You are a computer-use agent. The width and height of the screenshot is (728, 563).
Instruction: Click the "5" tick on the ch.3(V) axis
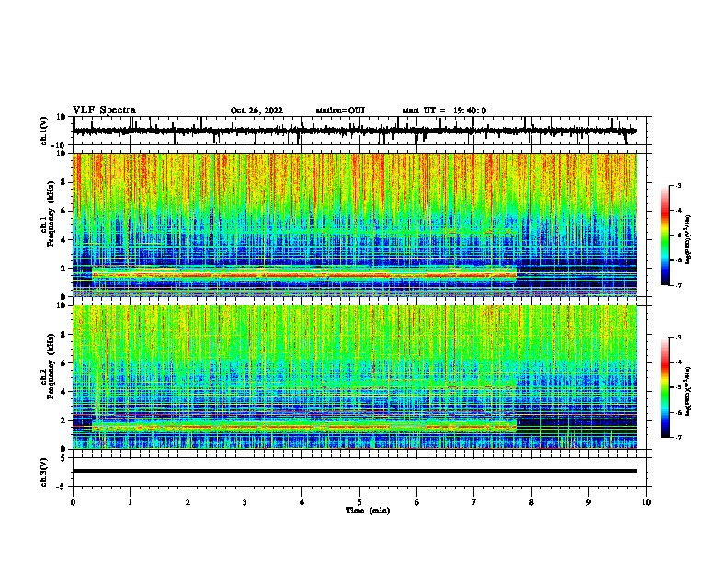(x=63, y=458)
